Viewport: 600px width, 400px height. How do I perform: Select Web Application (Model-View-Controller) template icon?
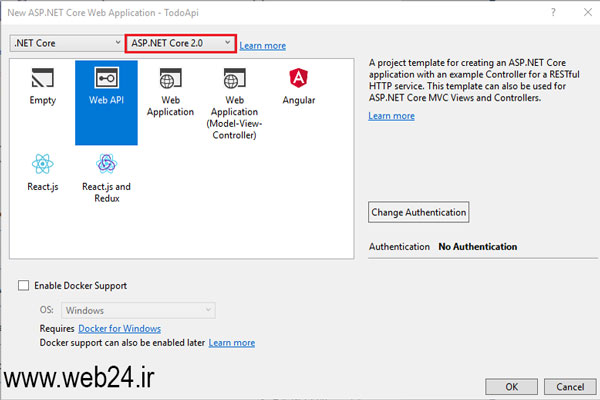[x=234, y=78]
